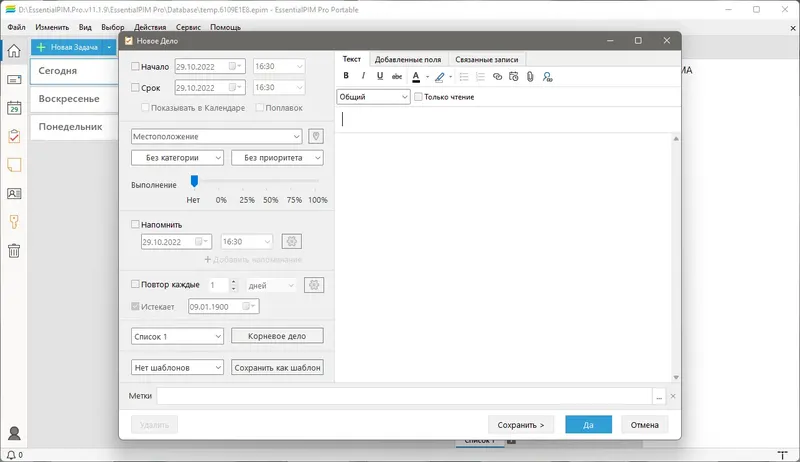This screenshot has width=800, height=462.
Task: Click Сохранить как шаблон button
Action: (277, 367)
